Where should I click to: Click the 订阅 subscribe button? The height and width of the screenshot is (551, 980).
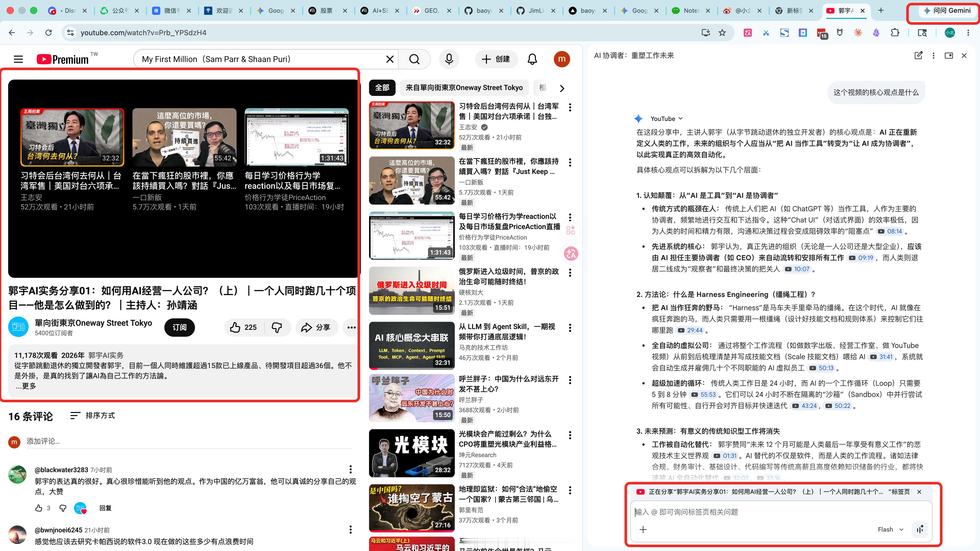pos(180,327)
